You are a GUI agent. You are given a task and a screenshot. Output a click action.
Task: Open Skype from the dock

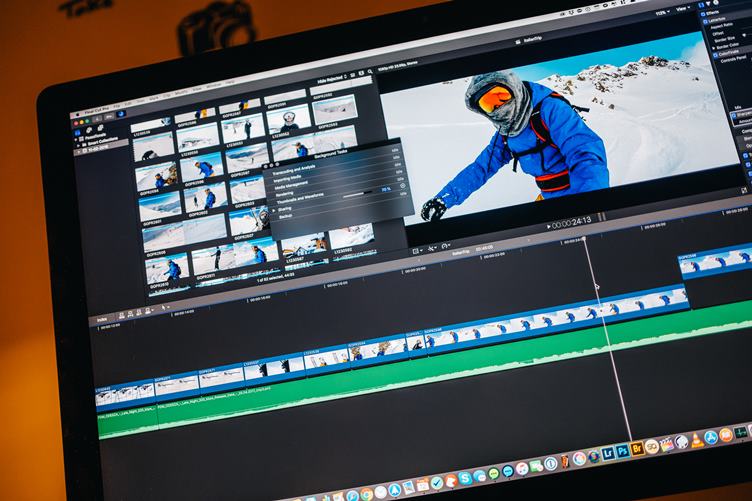pyautogui.click(x=465, y=478)
